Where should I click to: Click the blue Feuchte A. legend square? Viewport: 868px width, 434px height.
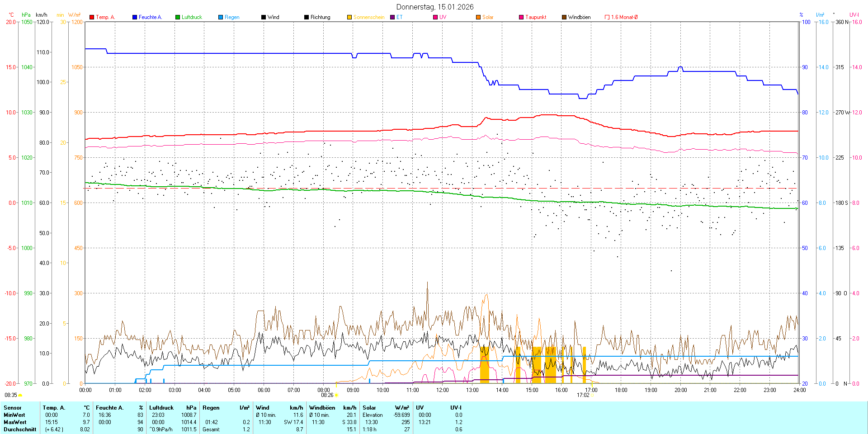135,17
